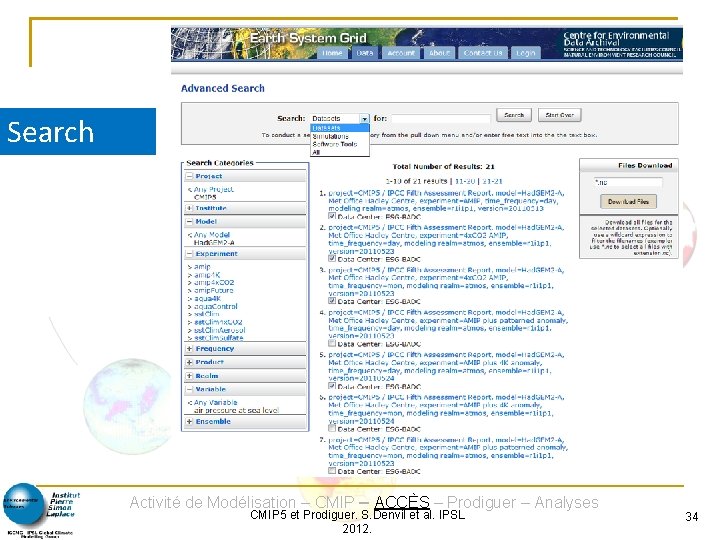Viewport: 720px width, 540px height.
Task: Go to results page 11-20
Action: pos(465,181)
